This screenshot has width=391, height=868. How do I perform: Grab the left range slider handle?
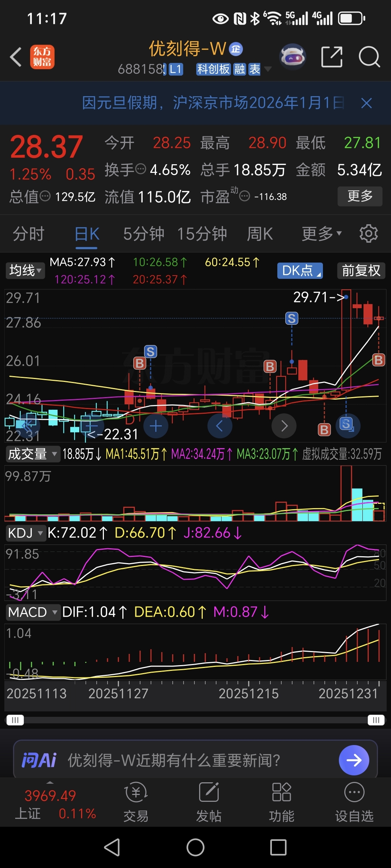tap(15, 720)
